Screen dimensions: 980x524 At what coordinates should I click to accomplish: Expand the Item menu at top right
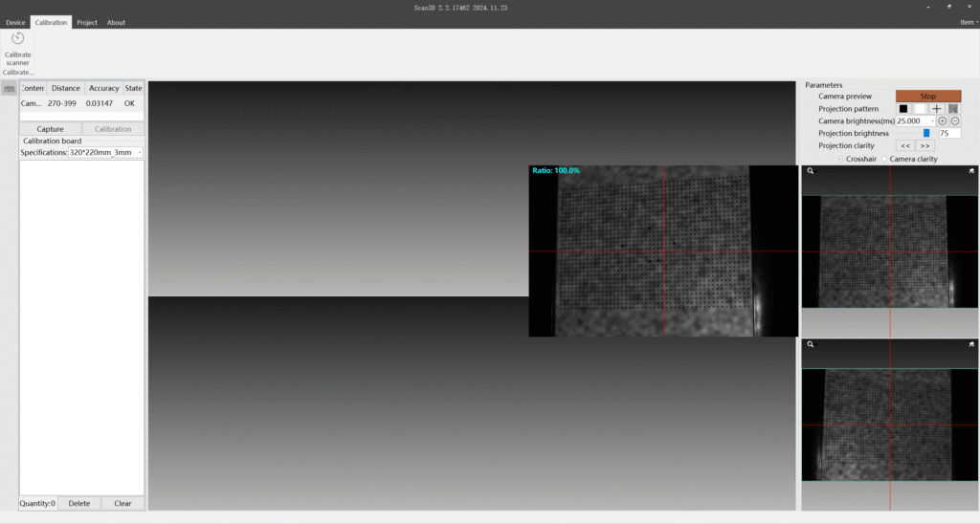pyautogui.click(x=968, y=22)
